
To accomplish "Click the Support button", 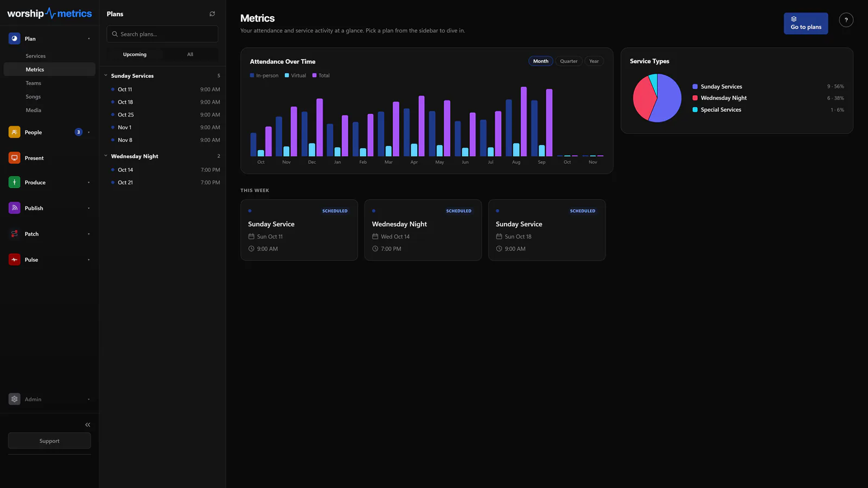I will 49,441.
